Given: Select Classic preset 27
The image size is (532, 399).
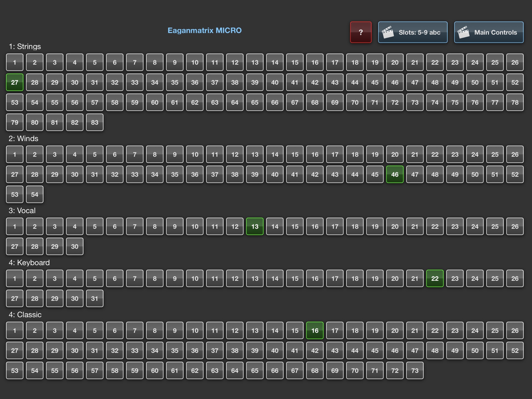Looking at the screenshot, I should coord(15,350).
